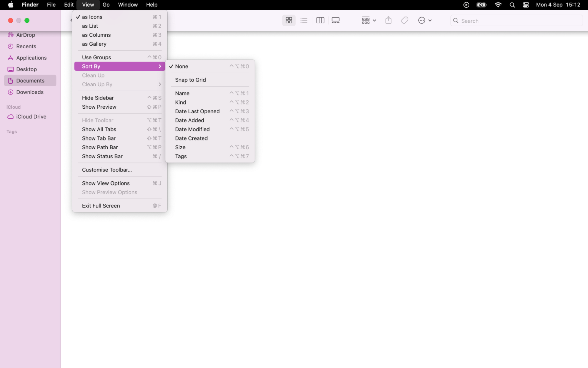Choose as Columns view option
This screenshot has height=368, width=588.
pyautogui.click(x=120, y=35)
